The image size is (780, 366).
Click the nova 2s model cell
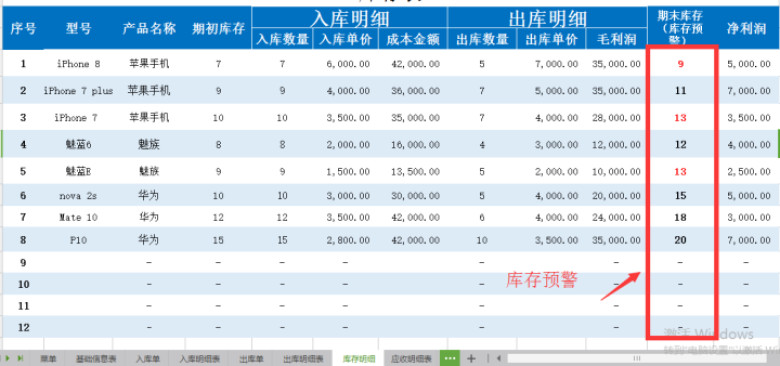[x=79, y=195]
